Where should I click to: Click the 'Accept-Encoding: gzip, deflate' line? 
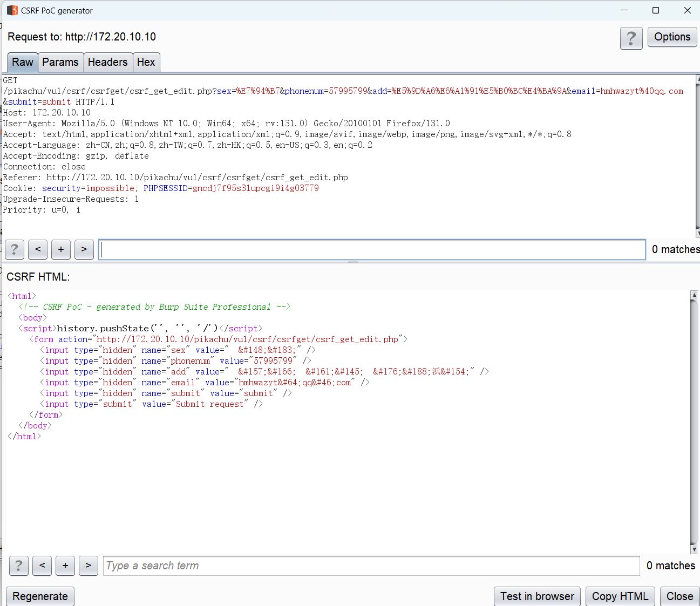coord(76,156)
